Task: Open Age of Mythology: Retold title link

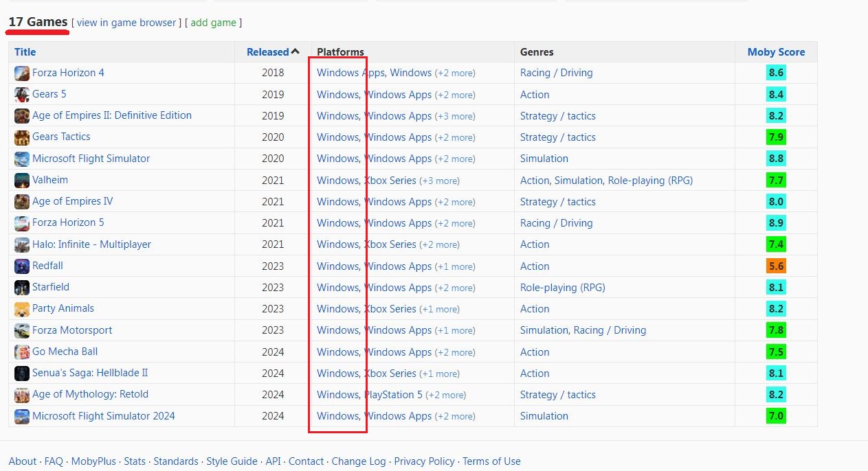Action: click(90, 394)
